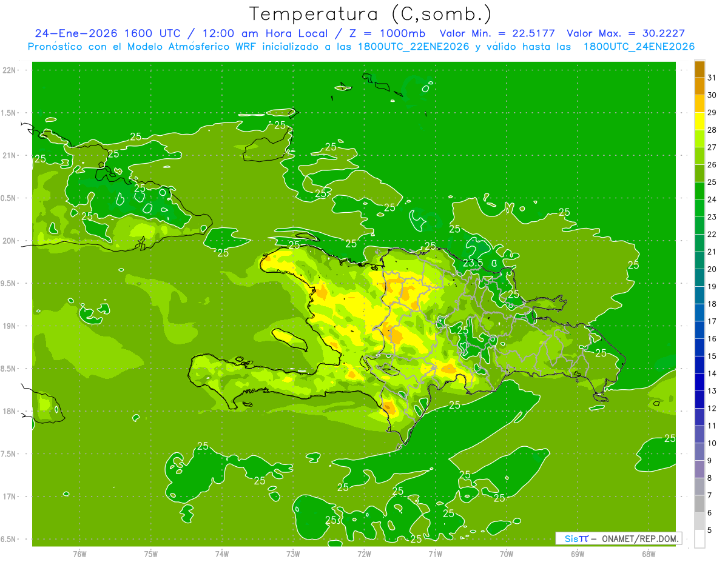The width and height of the screenshot is (728, 562).
Task: Click the '75W' longitude label
Action: [x=150, y=554]
